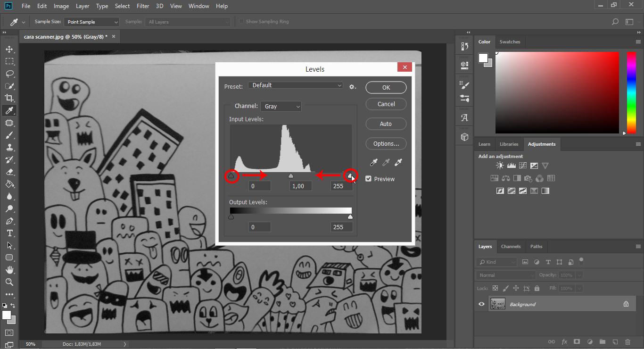Click the white point eyedropper in Levels
Screen dimensions: 644x349
[x=398, y=163]
